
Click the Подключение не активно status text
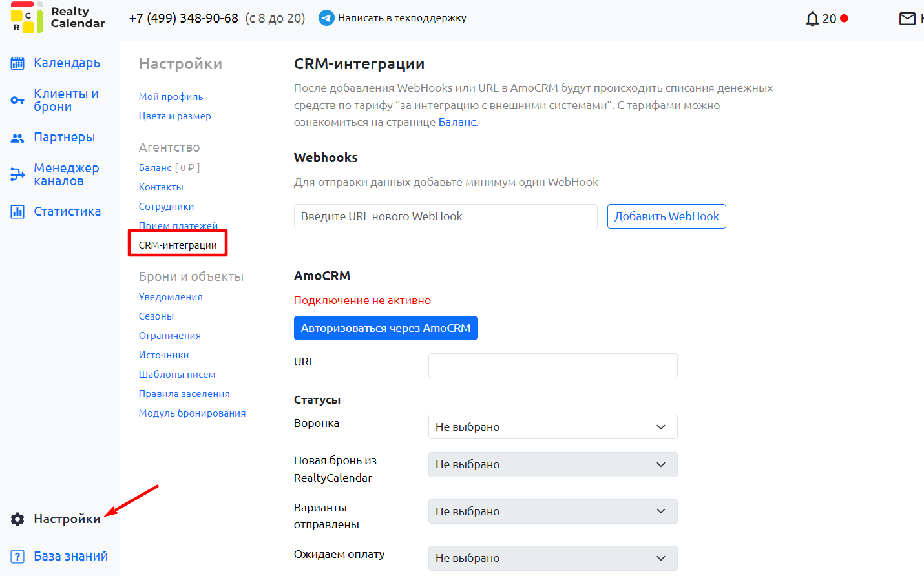coord(362,300)
